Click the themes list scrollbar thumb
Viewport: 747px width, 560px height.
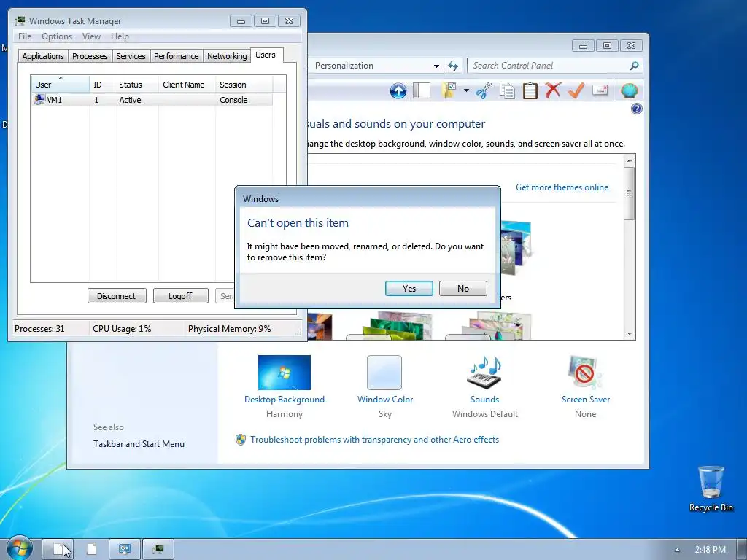pyautogui.click(x=630, y=192)
